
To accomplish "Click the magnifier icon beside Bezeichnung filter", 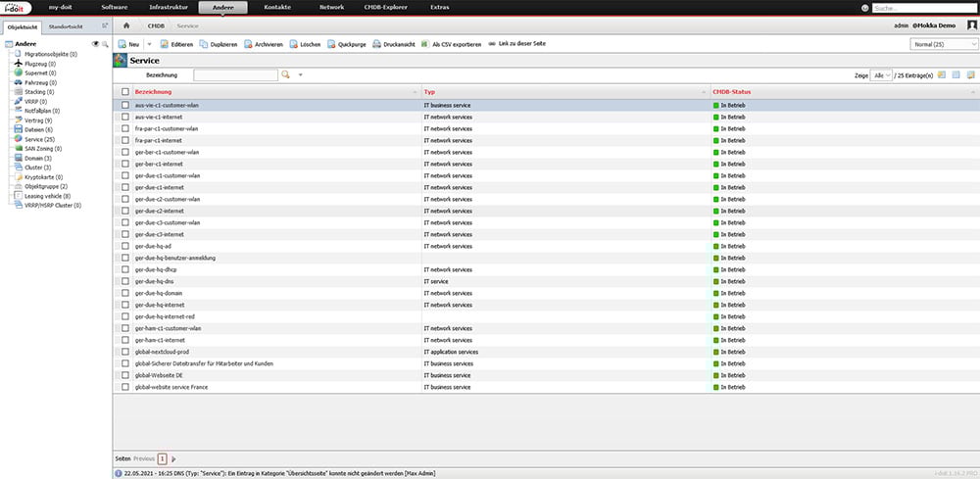I will click(x=285, y=74).
